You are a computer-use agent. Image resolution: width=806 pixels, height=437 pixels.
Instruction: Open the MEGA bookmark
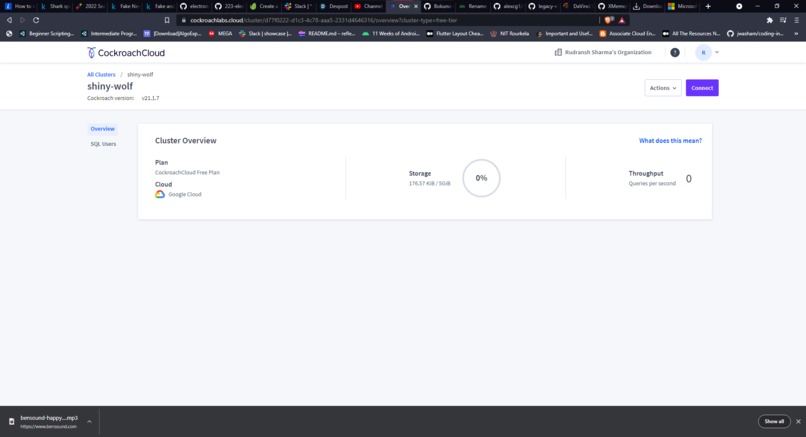[221, 33]
